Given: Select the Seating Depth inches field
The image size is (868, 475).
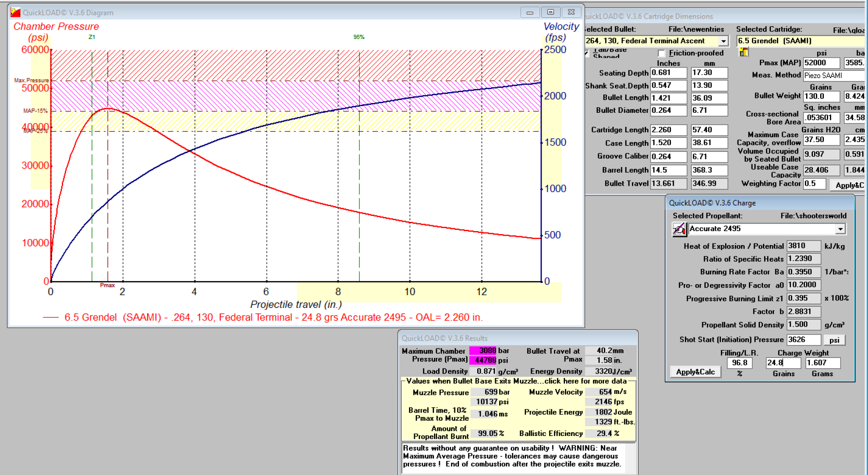Looking at the screenshot, I should [668, 73].
